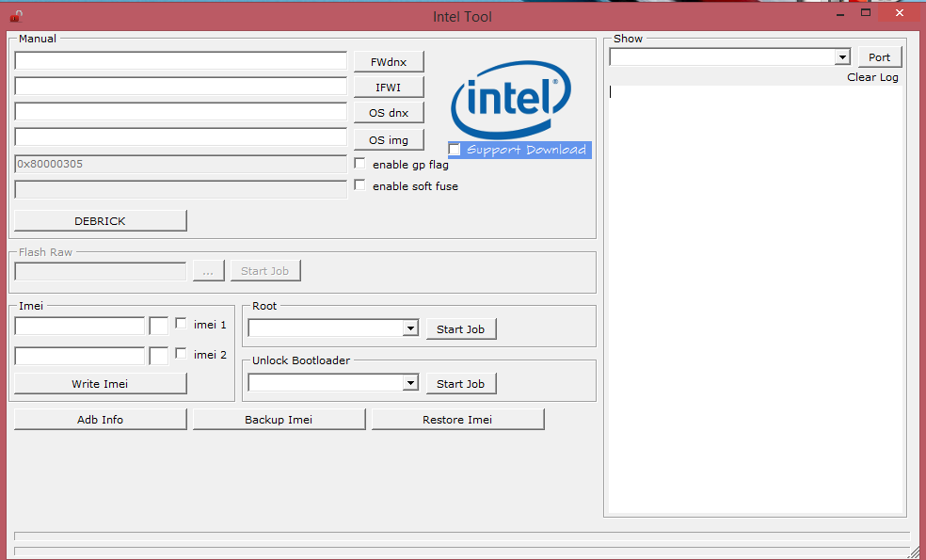Click the Backup Imei button

tap(279, 420)
